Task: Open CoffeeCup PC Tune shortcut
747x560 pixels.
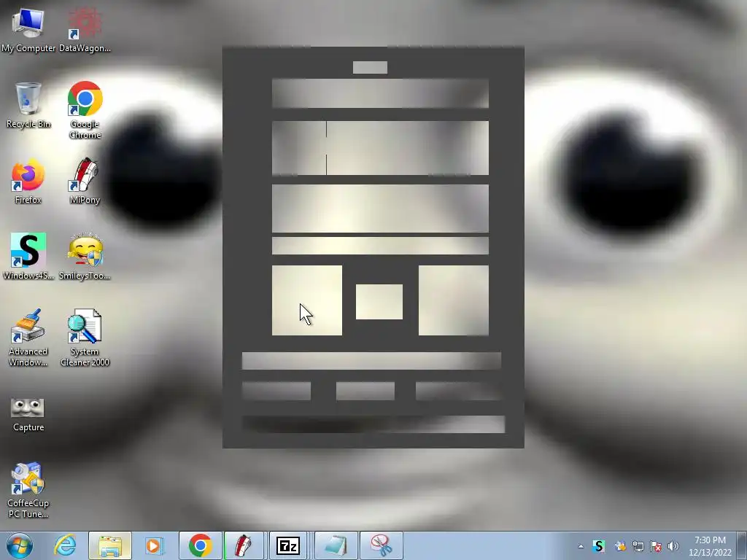Action: [x=28, y=491]
